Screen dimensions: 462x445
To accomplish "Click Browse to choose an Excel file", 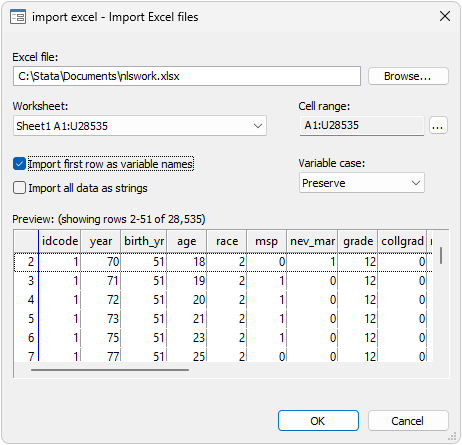I will click(x=408, y=76).
